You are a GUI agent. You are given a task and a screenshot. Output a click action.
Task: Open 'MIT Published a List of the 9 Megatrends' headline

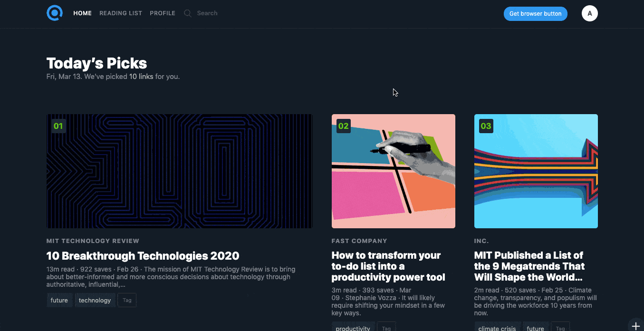529,266
